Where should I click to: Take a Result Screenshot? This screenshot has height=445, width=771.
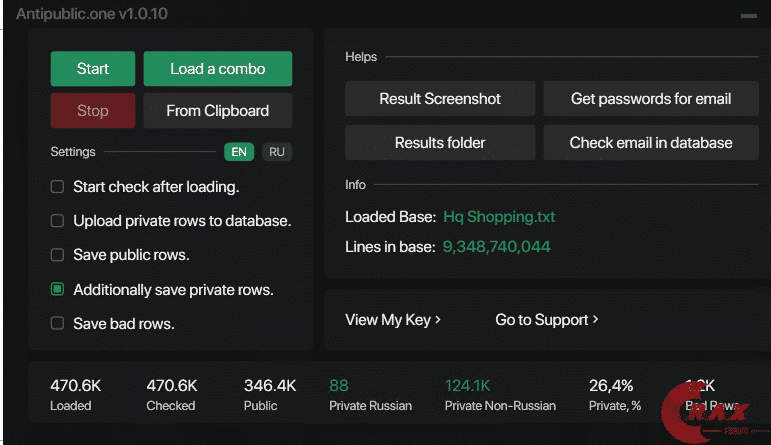440,99
